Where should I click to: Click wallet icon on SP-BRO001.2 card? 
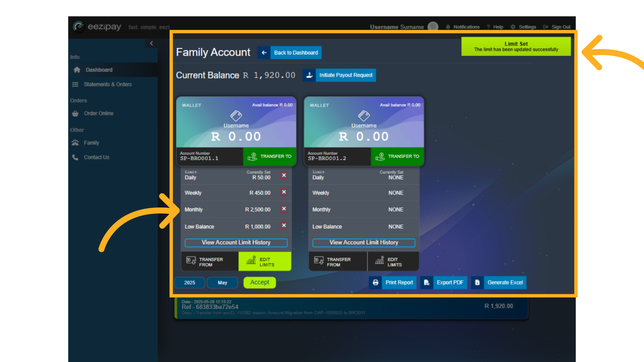(x=364, y=116)
